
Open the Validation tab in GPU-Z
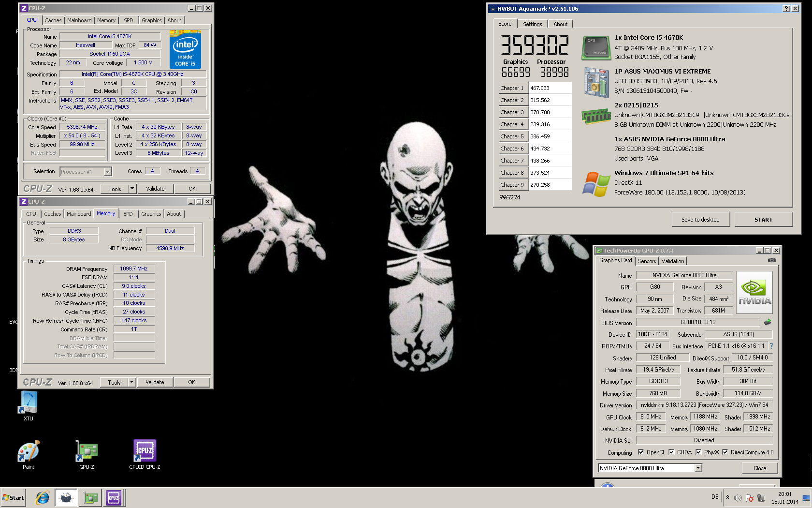coord(673,261)
